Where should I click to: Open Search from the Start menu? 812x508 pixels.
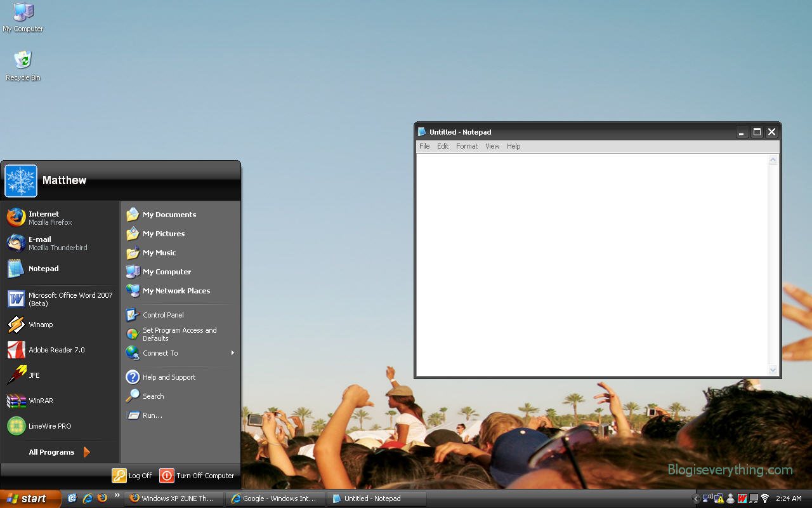click(180, 396)
